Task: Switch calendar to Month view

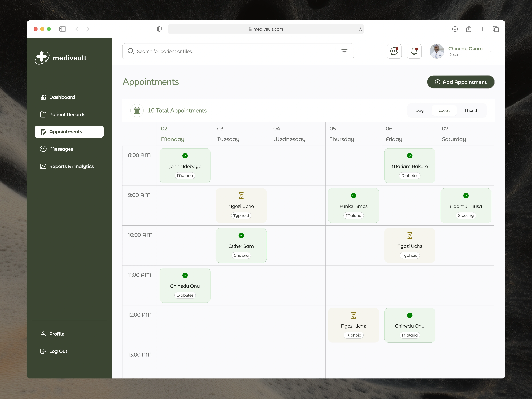Action: (471, 110)
